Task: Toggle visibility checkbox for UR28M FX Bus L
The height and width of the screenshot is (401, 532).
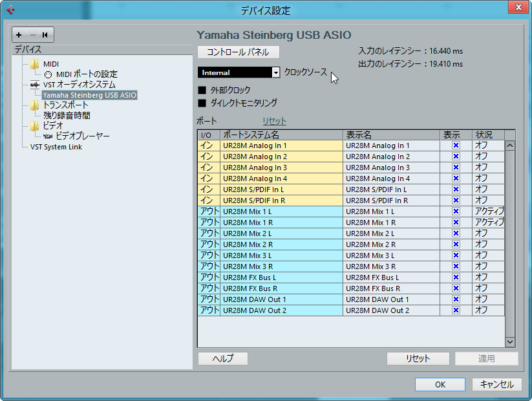Action: [456, 277]
